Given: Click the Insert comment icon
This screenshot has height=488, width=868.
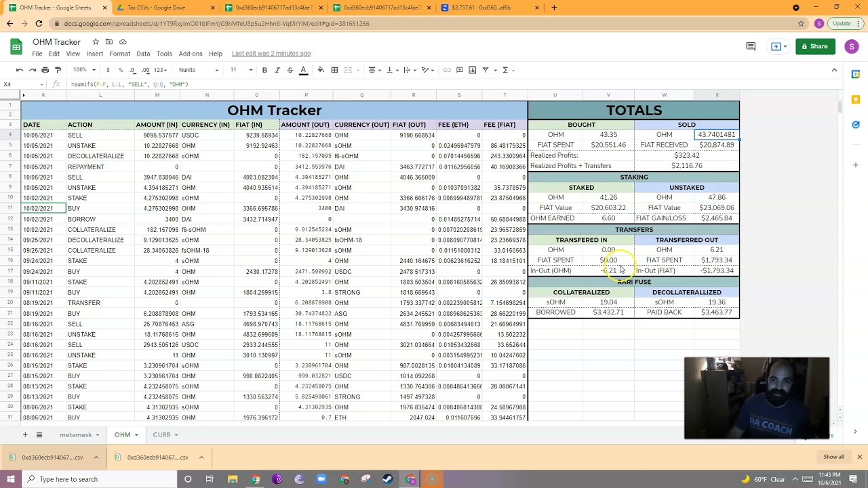Looking at the screenshot, I should click(460, 70).
